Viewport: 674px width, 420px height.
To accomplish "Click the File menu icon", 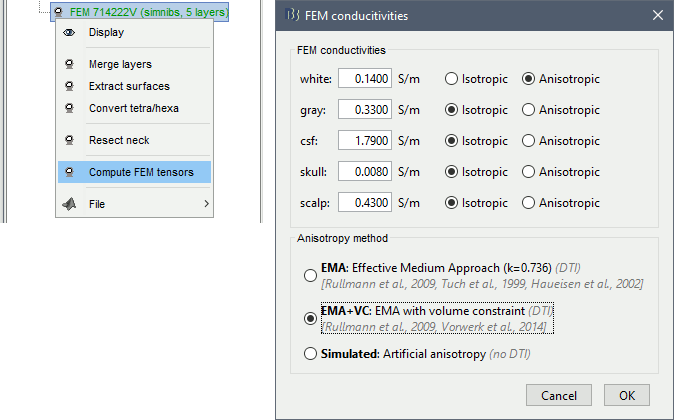I will pos(69,204).
